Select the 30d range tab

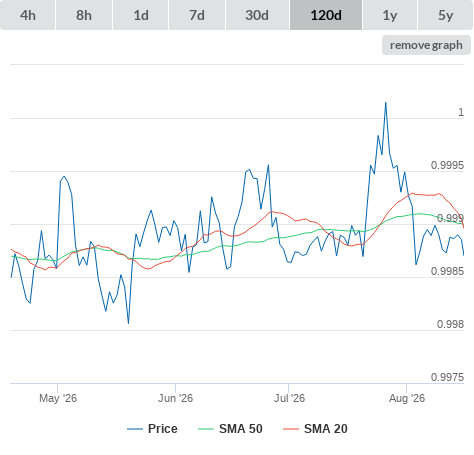click(x=257, y=15)
